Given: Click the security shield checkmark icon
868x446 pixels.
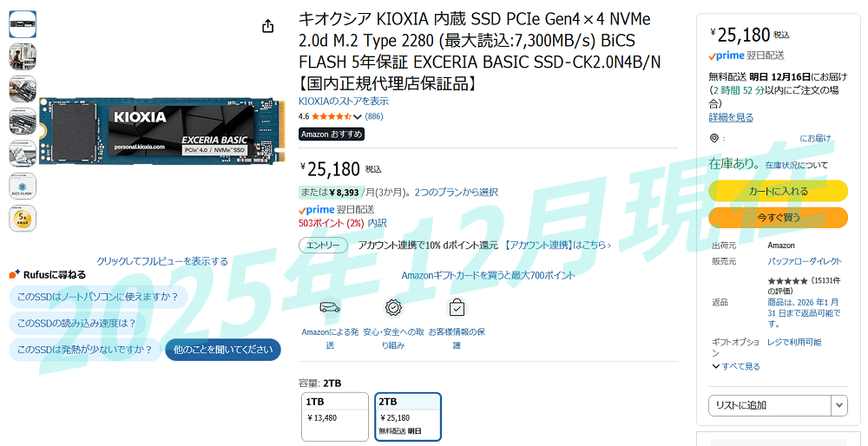Looking at the screenshot, I should (393, 308).
